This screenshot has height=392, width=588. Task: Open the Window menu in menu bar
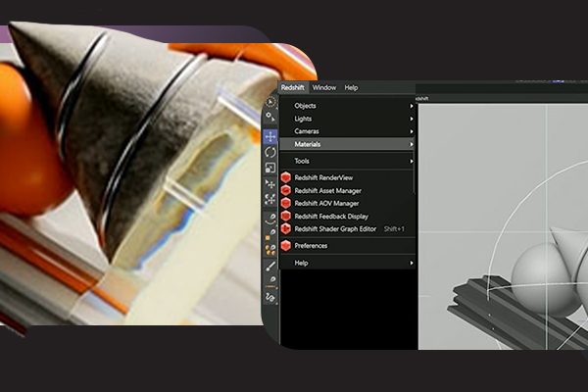323,88
